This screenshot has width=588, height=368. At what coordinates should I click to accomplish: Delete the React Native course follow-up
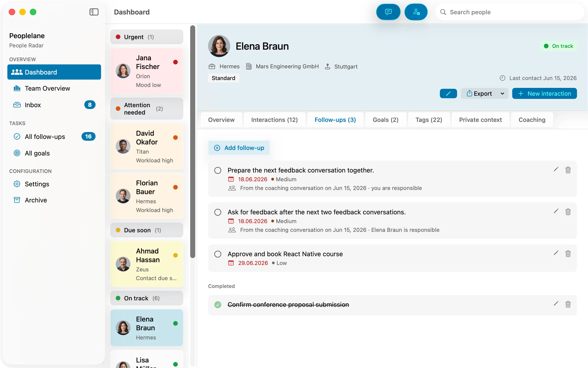click(568, 254)
